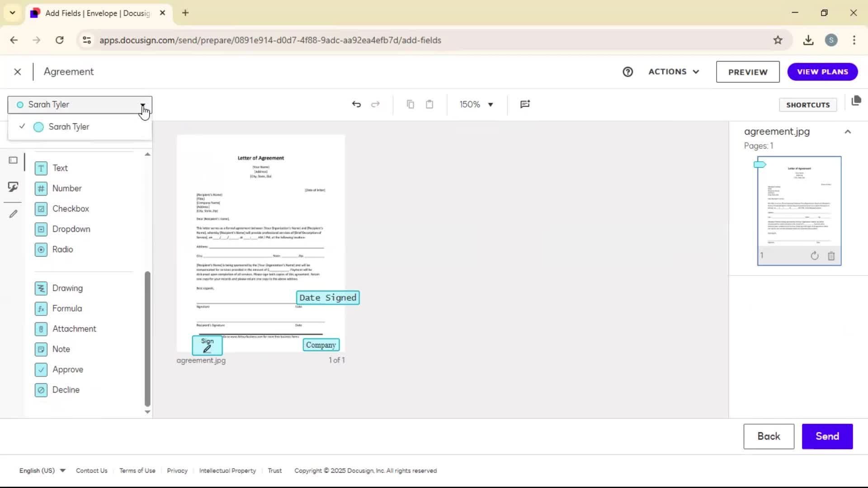View site information icon in address bar
Image resolution: width=868 pixels, height=488 pixels.
(x=87, y=40)
